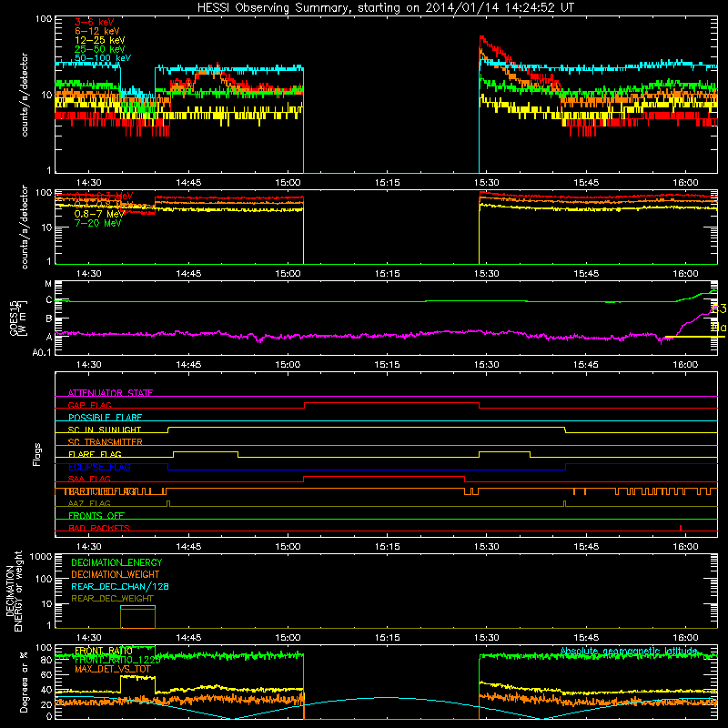Click "15:00" time tick under the MeV panel
The image size is (728, 728).
tap(288, 274)
